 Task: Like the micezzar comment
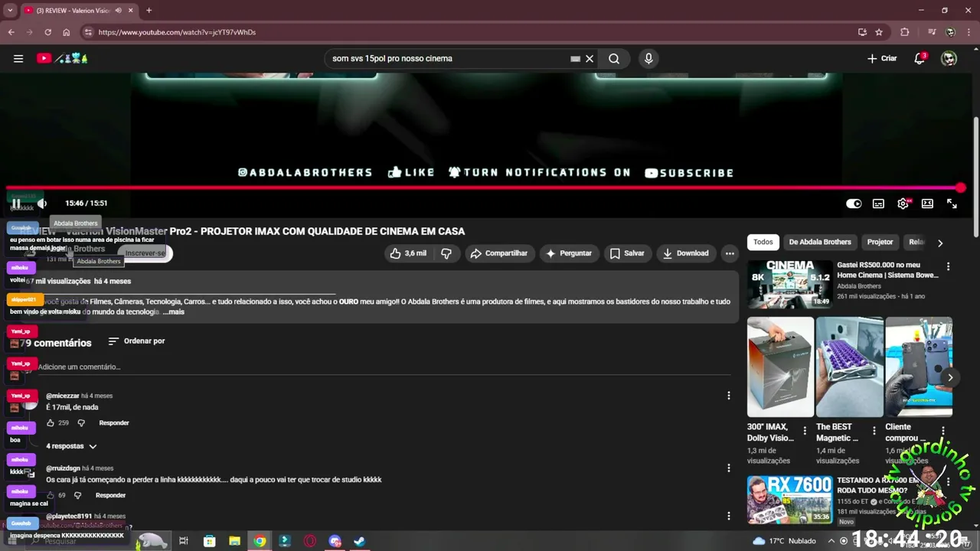51,423
